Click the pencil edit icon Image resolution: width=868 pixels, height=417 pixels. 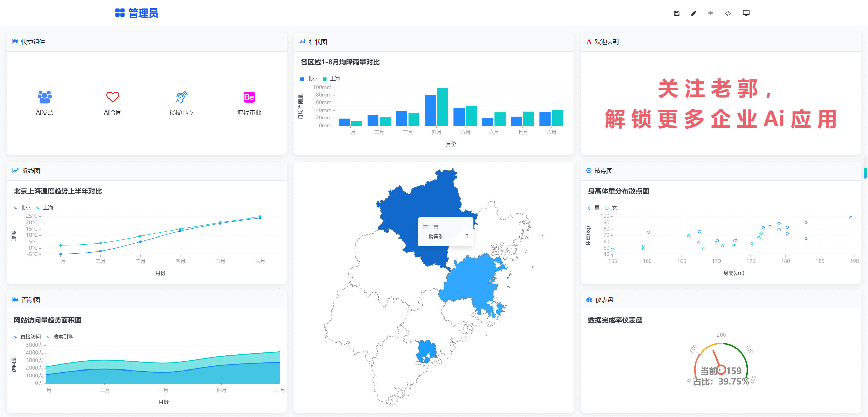tap(694, 13)
